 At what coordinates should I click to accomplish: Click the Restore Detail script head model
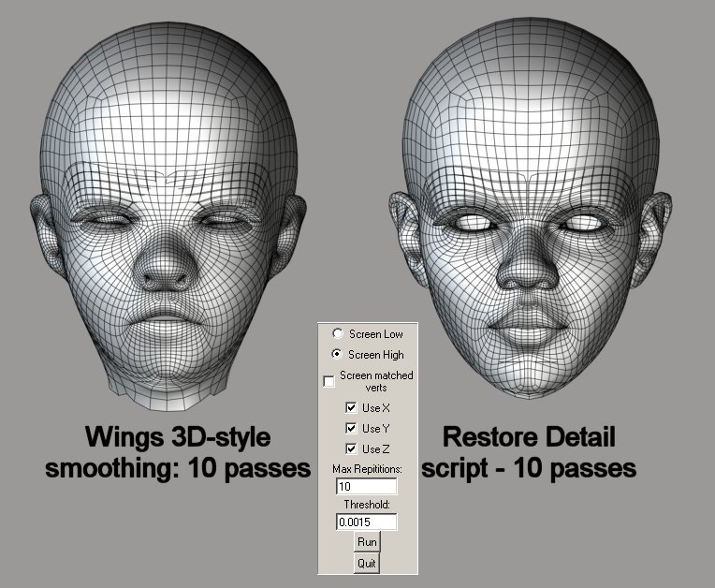pyautogui.click(x=531, y=208)
